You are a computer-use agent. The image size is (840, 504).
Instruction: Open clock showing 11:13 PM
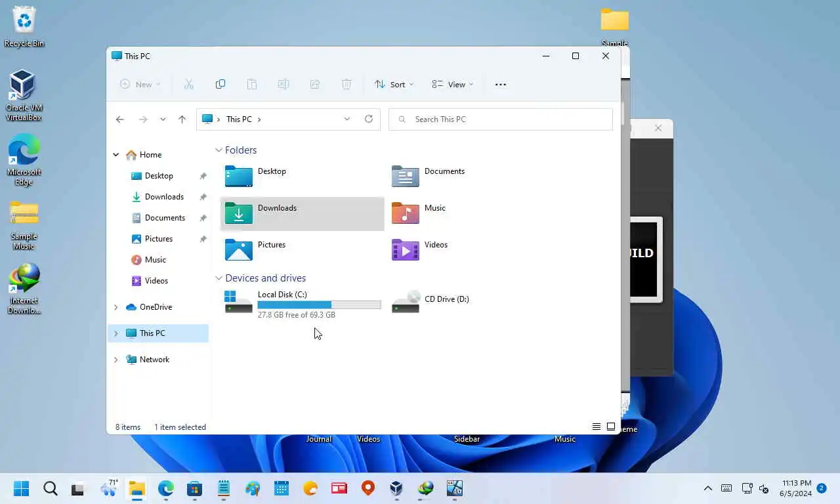796,488
